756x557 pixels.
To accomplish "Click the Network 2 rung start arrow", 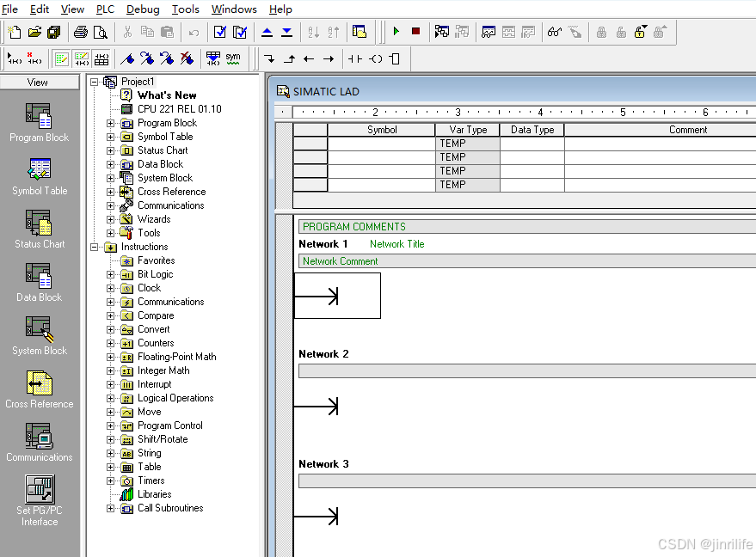I will pos(317,407).
